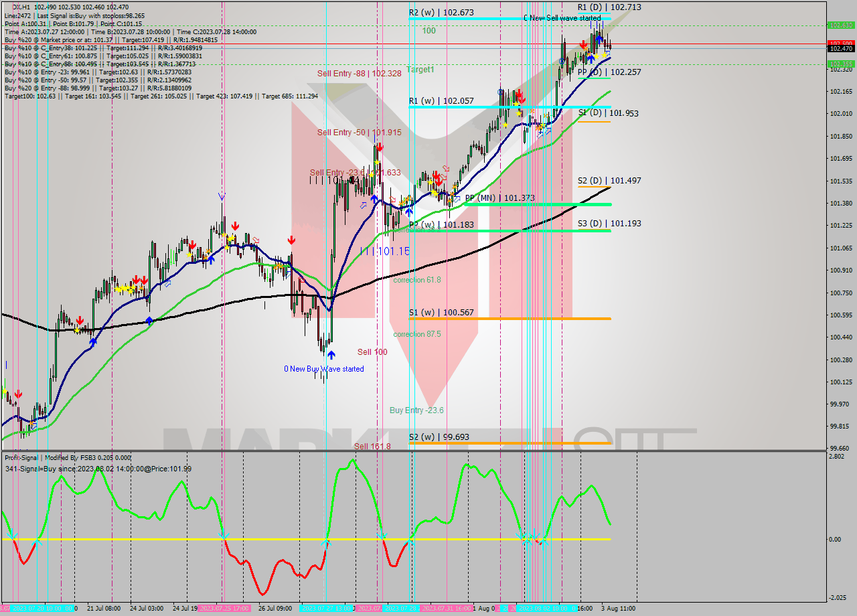
Task: Click the 'Sell 161.8' label
Action: tap(372, 446)
